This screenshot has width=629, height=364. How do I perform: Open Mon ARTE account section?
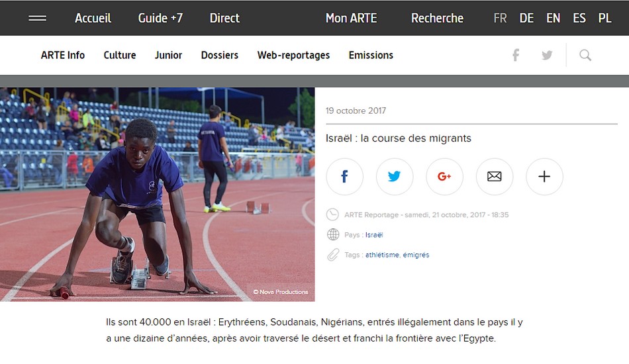[352, 18]
